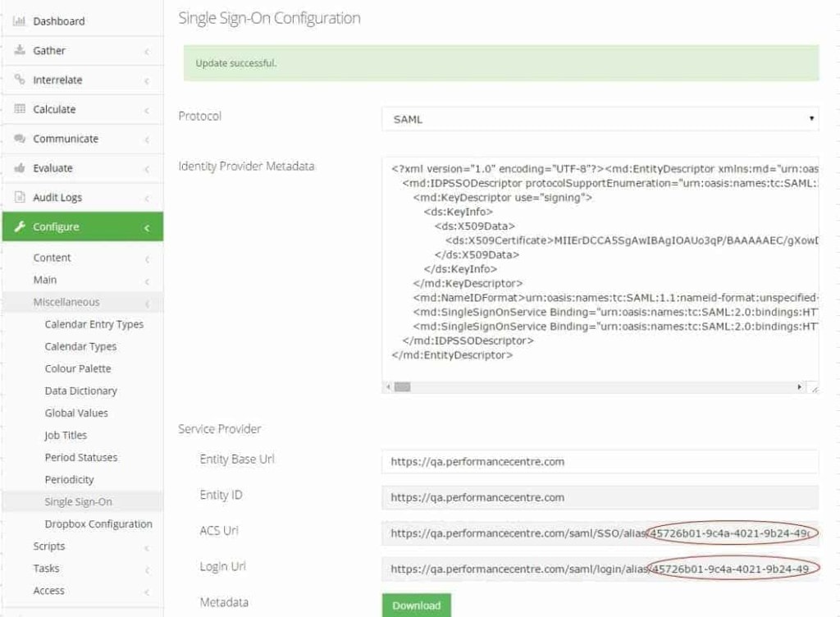Expand the Audit Logs chevron
The width and height of the screenshot is (840, 617).
coord(147,199)
